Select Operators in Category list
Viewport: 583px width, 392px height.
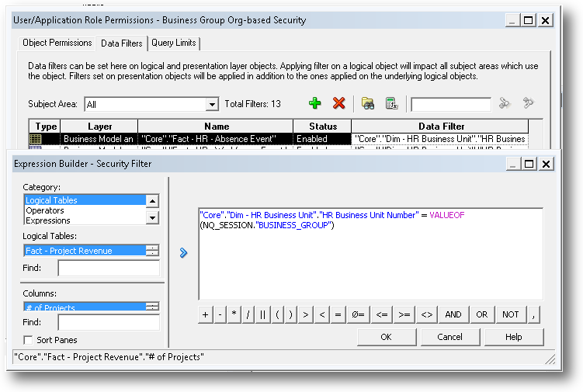[x=85, y=210]
